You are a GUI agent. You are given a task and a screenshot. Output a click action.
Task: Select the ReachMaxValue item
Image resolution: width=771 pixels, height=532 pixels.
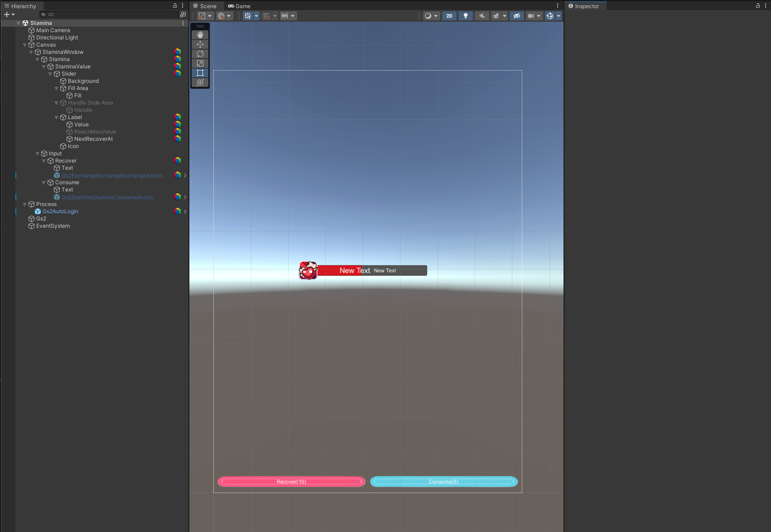tap(95, 132)
